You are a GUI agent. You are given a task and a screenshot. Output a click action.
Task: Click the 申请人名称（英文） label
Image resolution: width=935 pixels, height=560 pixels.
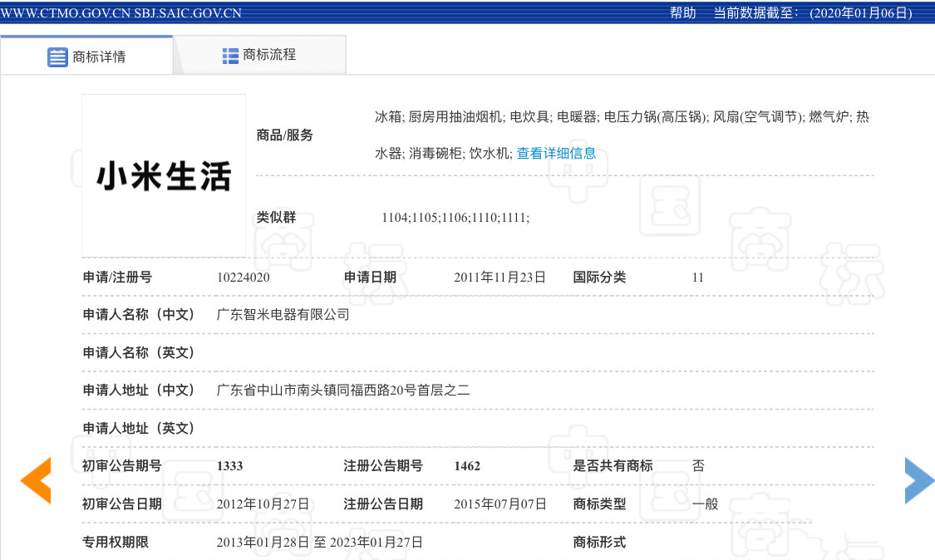point(138,352)
